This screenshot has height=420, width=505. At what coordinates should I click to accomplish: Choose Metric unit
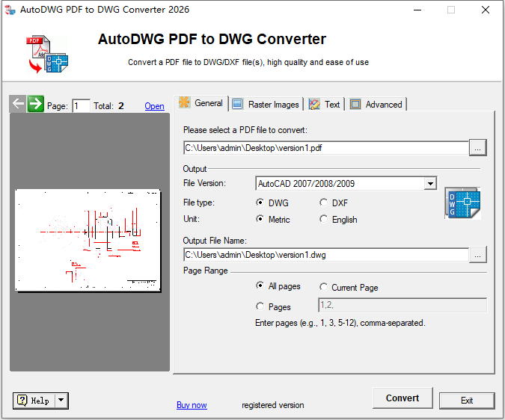pyautogui.click(x=260, y=219)
